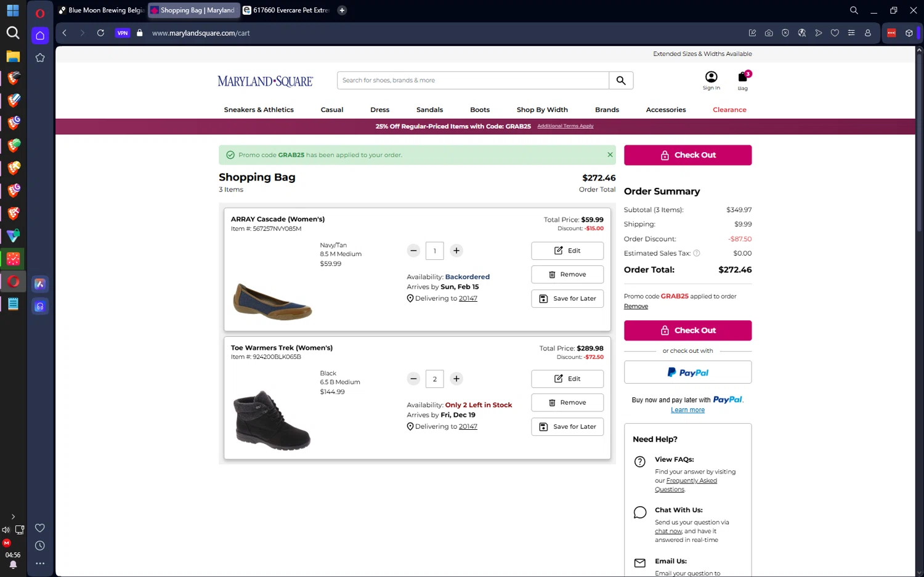
Task: Save Toe Warmers Trek for later
Action: pos(567,427)
